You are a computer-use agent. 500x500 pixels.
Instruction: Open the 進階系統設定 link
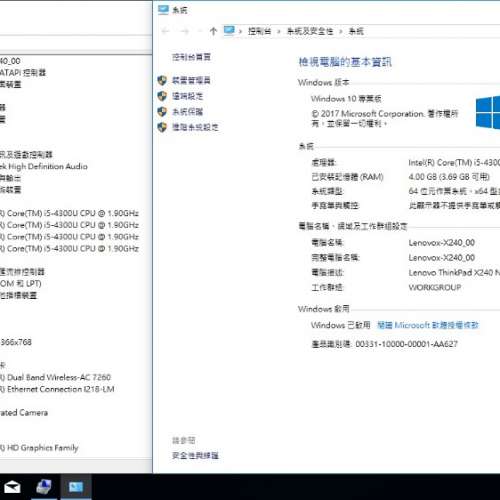tap(195, 127)
